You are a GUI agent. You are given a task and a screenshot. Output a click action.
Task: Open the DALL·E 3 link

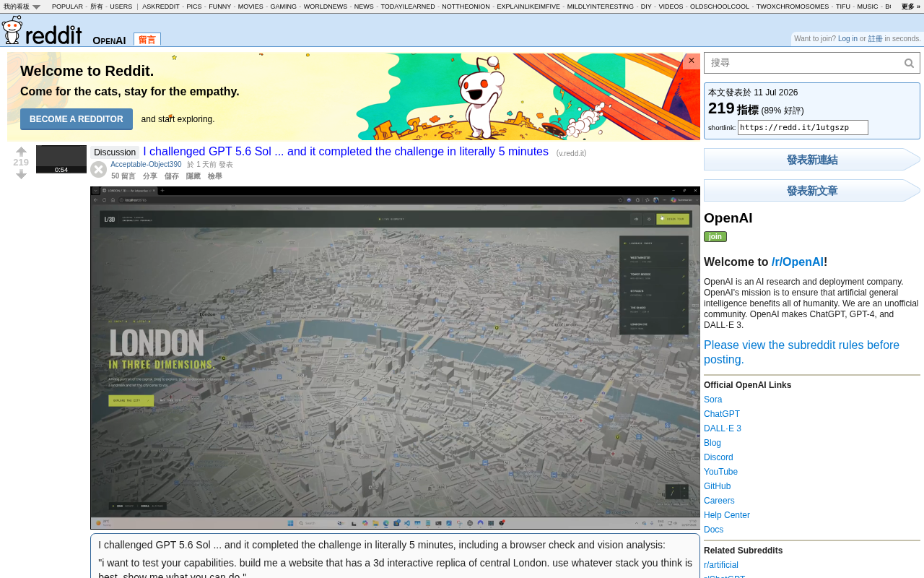click(723, 428)
